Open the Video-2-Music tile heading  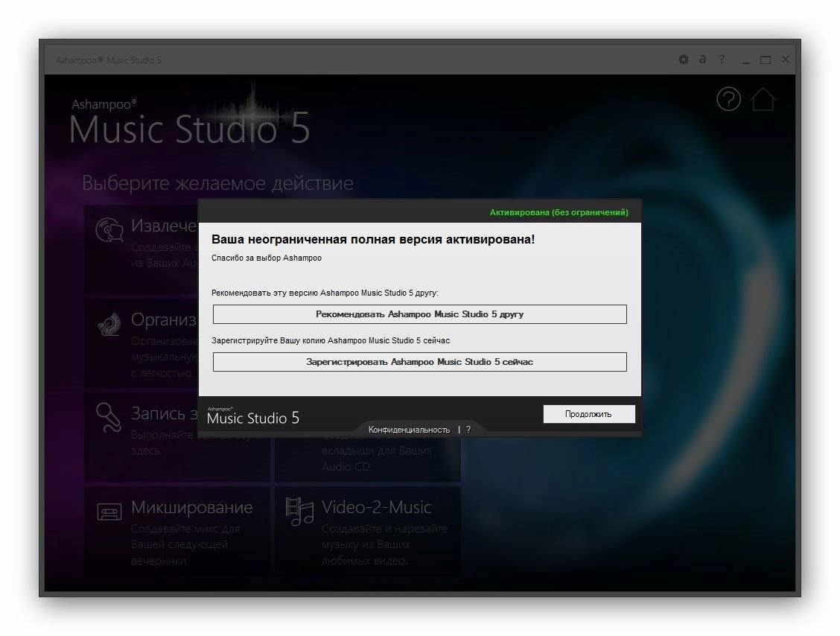click(x=376, y=507)
